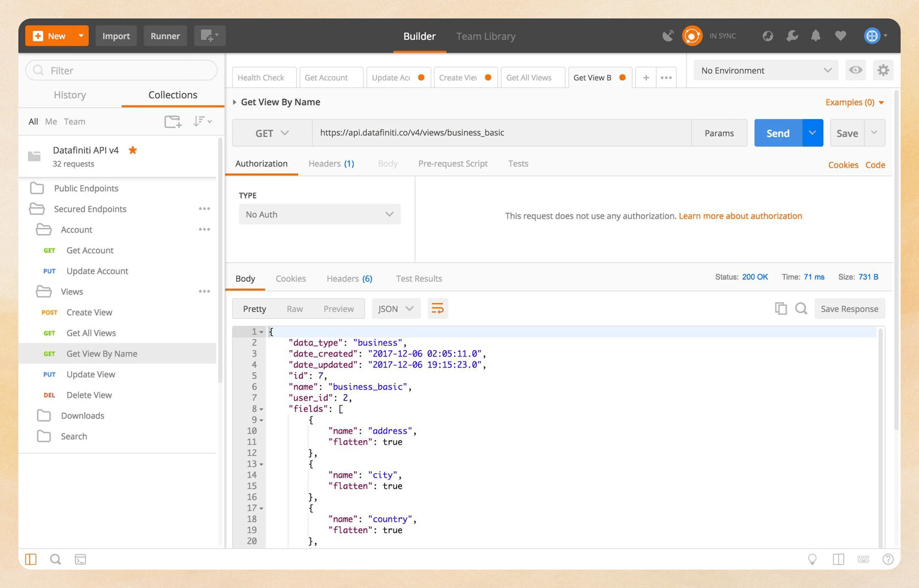Toggle the sidebar visibility

pos(31,559)
